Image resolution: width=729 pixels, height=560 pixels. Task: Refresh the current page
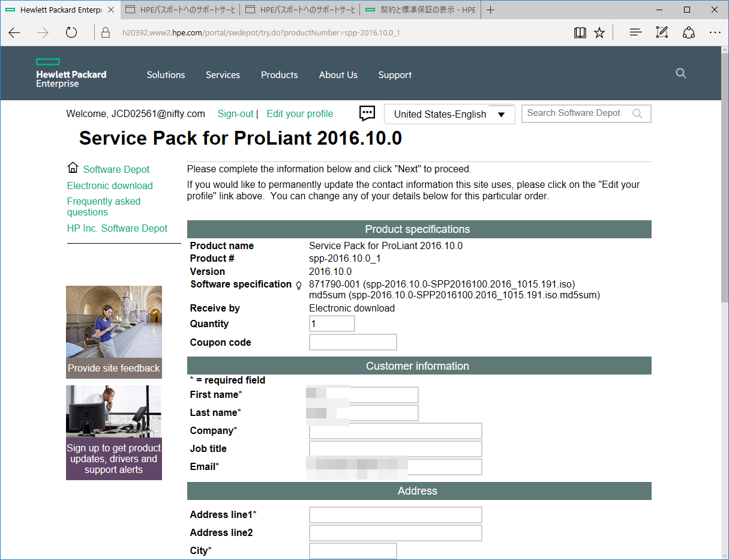point(71,33)
